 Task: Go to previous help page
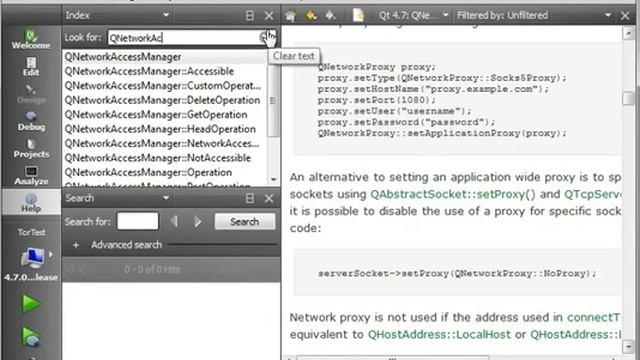pos(311,16)
